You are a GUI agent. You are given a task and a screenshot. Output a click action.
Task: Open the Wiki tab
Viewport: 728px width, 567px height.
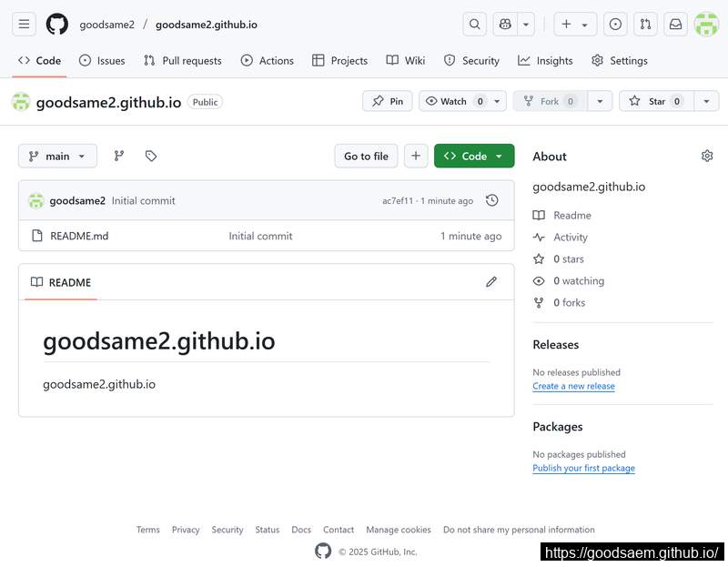point(406,61)
